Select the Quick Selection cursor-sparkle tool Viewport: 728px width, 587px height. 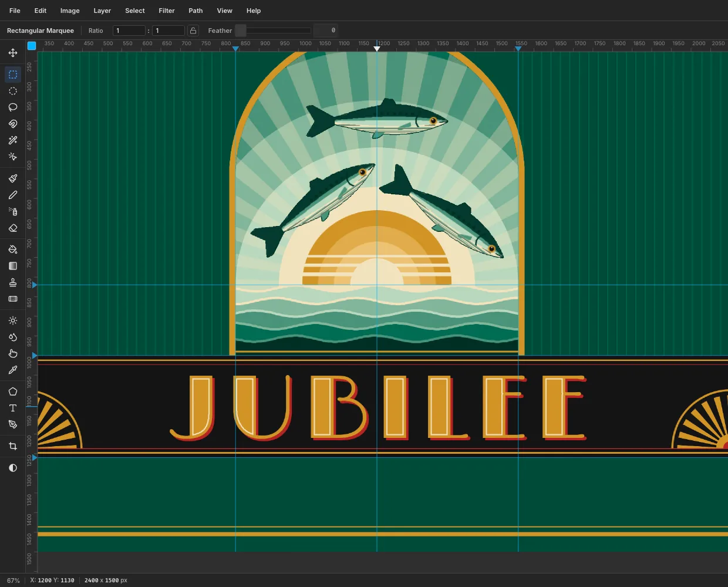click(13, 157)
